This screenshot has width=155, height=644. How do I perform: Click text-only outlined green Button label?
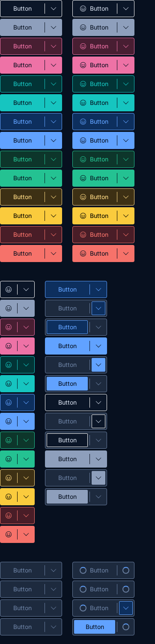point(22,159)
